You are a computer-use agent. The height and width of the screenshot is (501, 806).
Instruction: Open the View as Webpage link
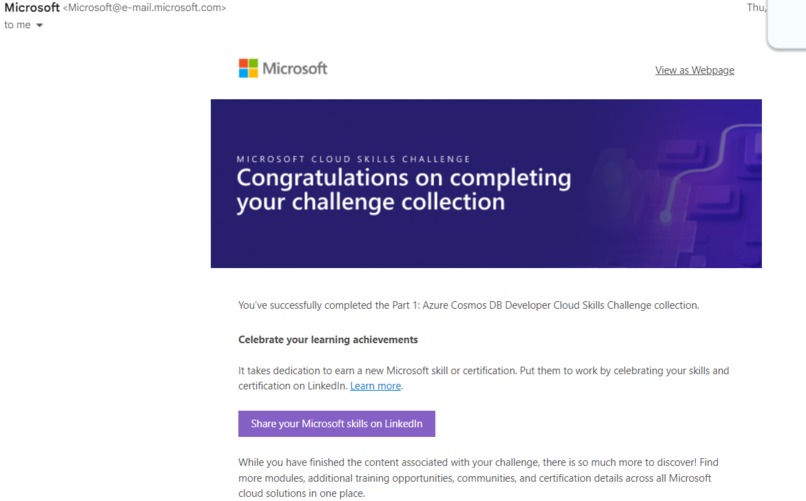tap(694, 70)
